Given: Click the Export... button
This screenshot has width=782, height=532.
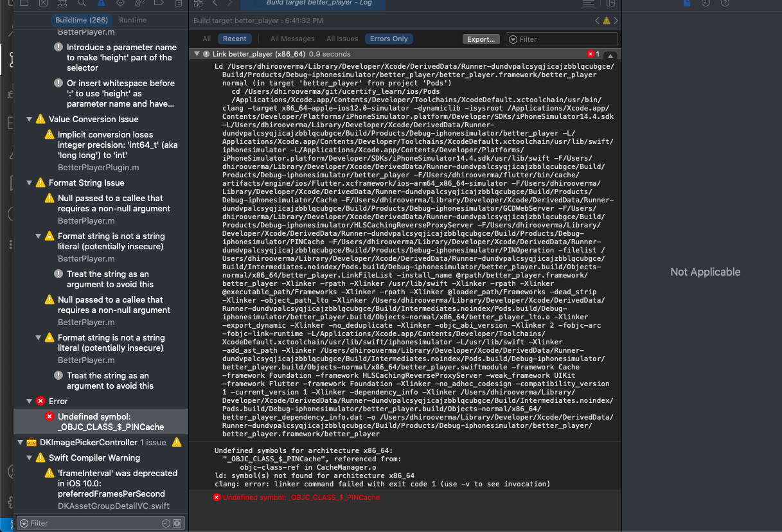Looking at the screenshot, I should (481, 39).
